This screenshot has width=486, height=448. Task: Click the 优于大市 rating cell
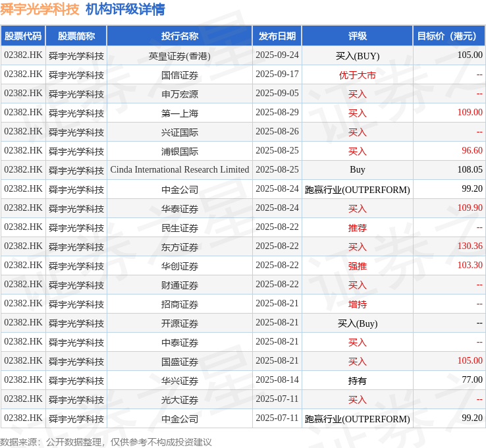coord(358,74)
